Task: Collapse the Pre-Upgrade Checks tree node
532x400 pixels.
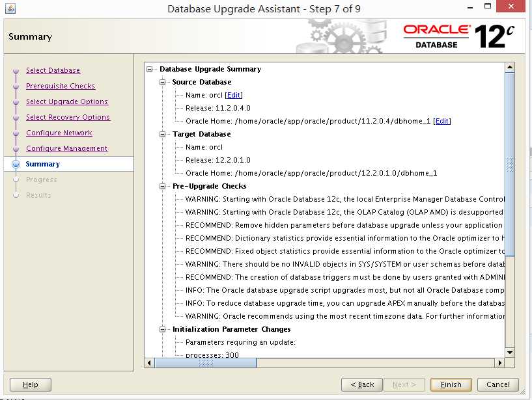Action: [163, 186]
